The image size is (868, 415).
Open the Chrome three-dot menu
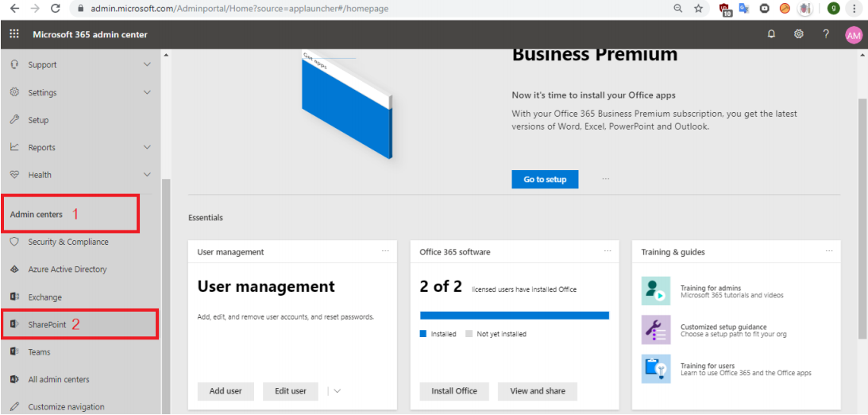tap(855, 8)
